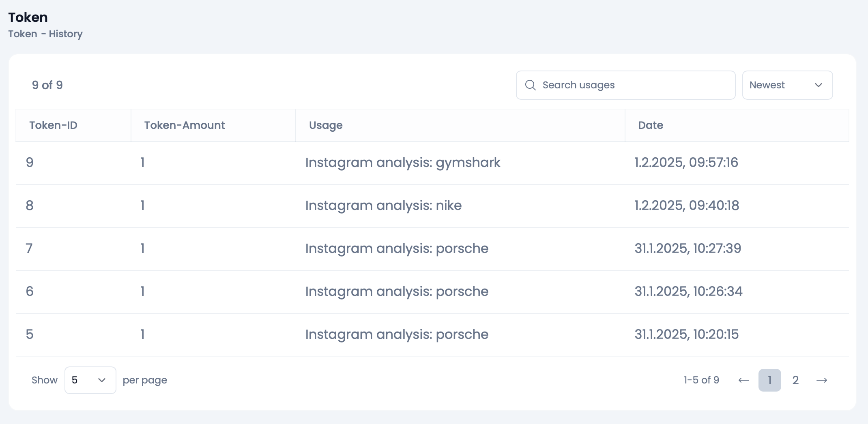Click the Token-ID column header

pos(53,125)
